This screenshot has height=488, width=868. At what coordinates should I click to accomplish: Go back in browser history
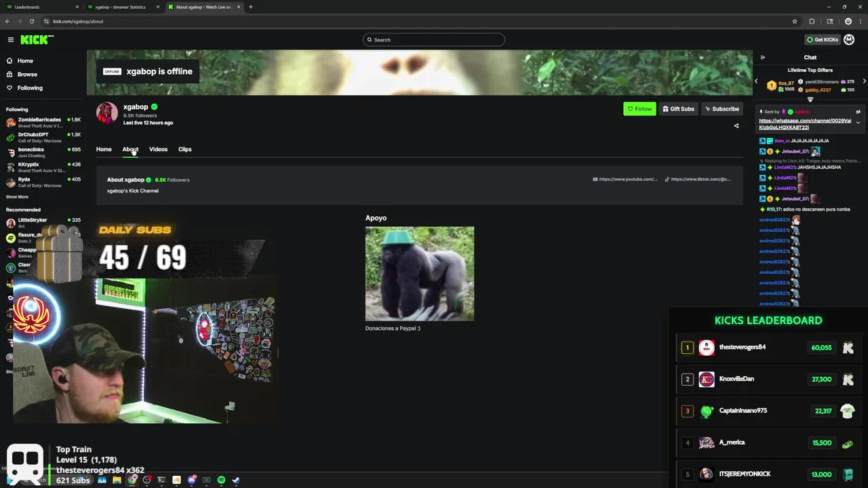tap(7, 21)
